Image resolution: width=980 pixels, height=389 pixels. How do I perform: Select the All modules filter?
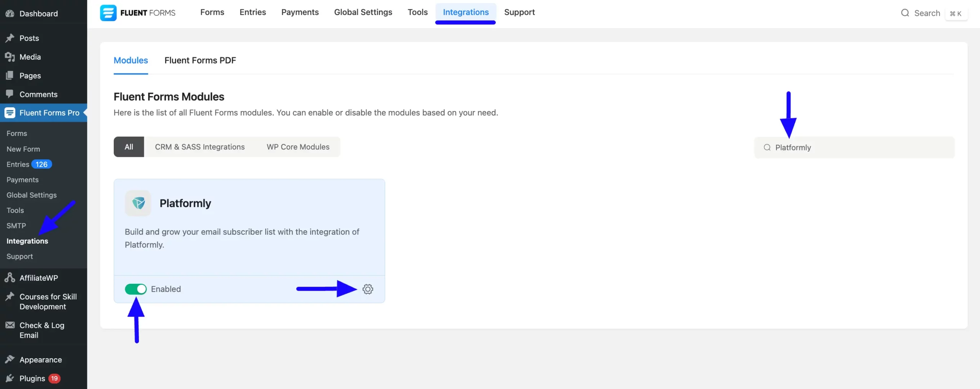[x=129, y=147]
